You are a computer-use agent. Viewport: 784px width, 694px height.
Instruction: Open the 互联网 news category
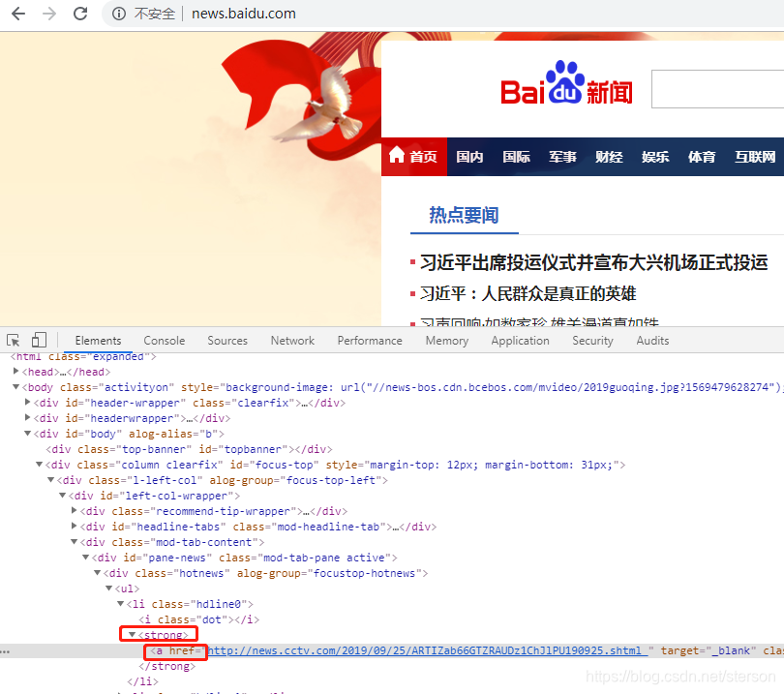(755, 157)
